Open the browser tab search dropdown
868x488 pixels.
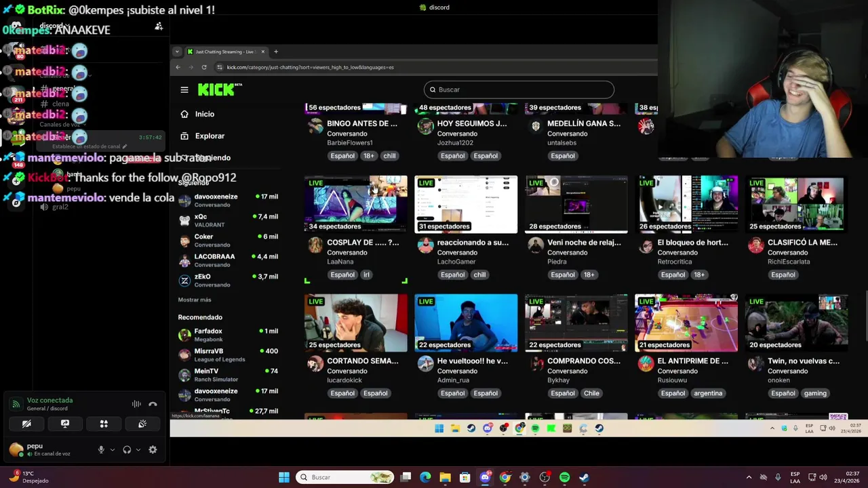[177, 52]
